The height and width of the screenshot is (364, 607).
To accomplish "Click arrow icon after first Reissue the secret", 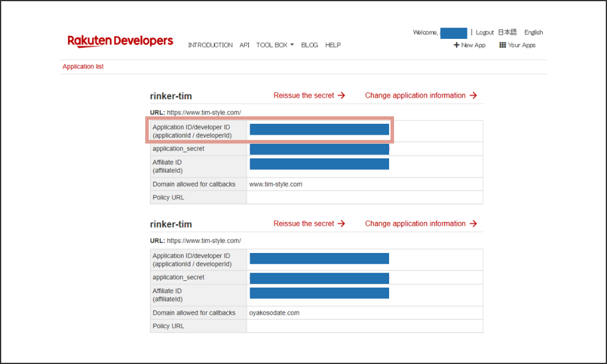I will (341, 95).
